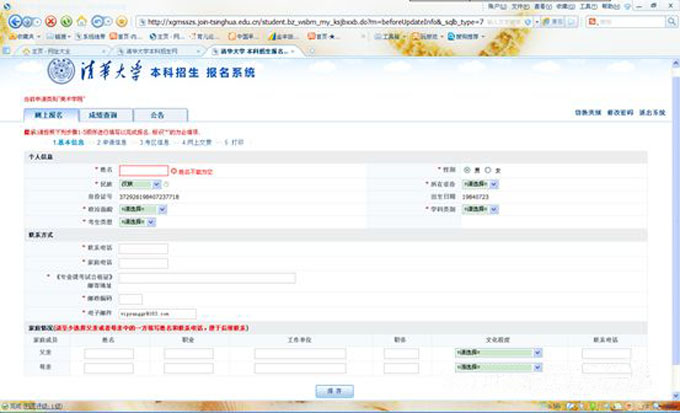Switch to the 成绩查询 tab

click(105, 115)
